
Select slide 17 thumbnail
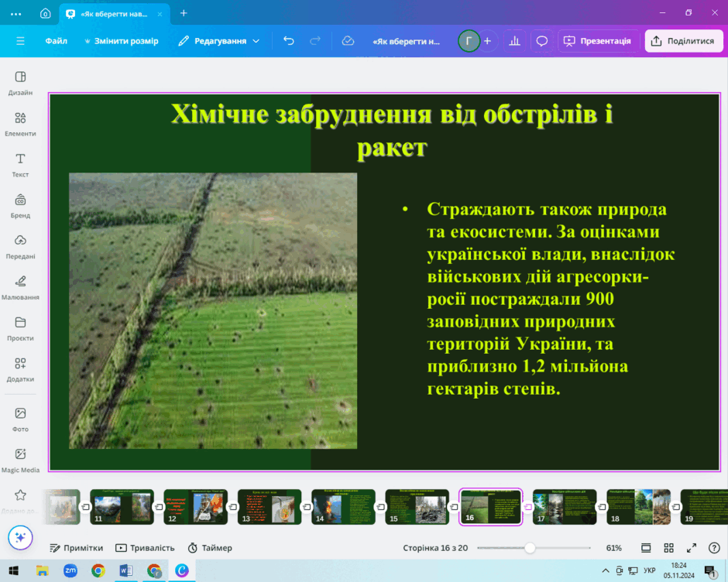click(565, 507)
